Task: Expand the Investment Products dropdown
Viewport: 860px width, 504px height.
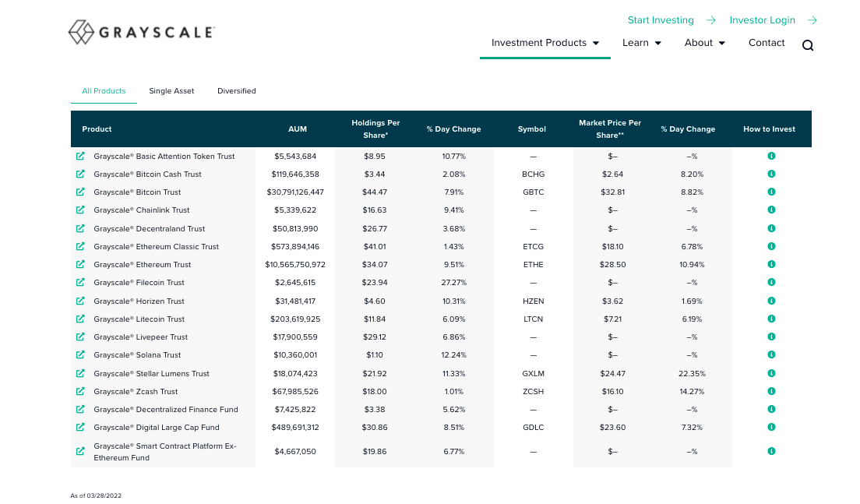Action: pyautogui.click(x=545, y=43)
